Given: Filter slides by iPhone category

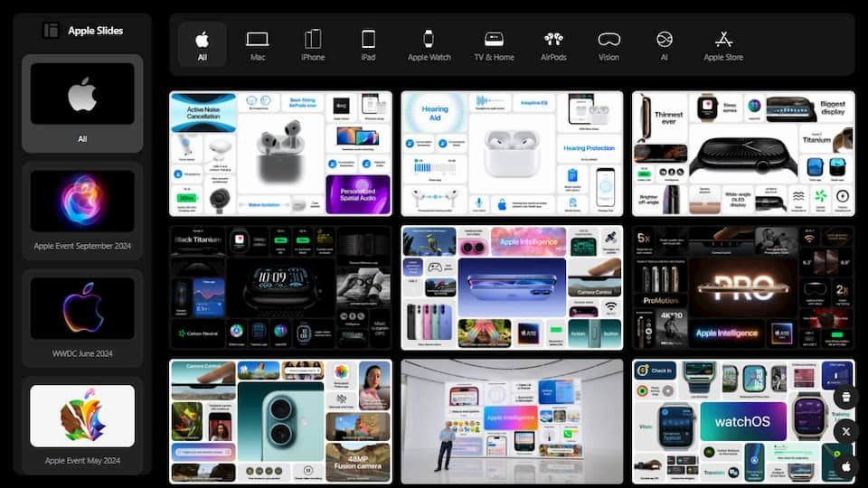Looking at the screenshot, I should 313,45.
